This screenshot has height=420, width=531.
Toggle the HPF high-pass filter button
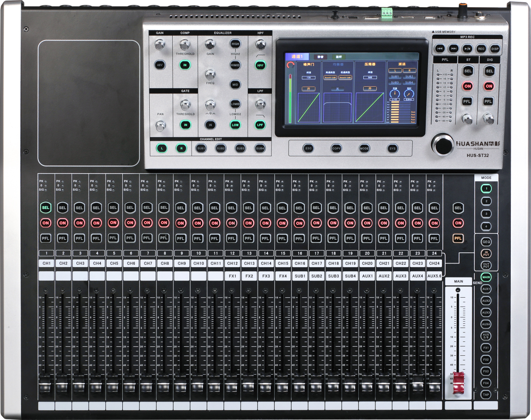pyautogui.click(x=260, y=65)
